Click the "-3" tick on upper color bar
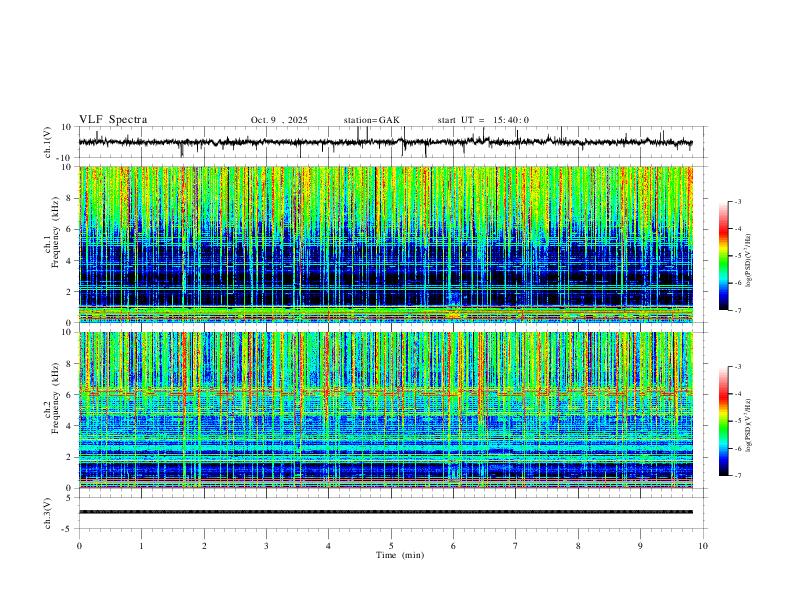Image resolution: width=792 pixels, height=612 pixels. pos(737,201)
